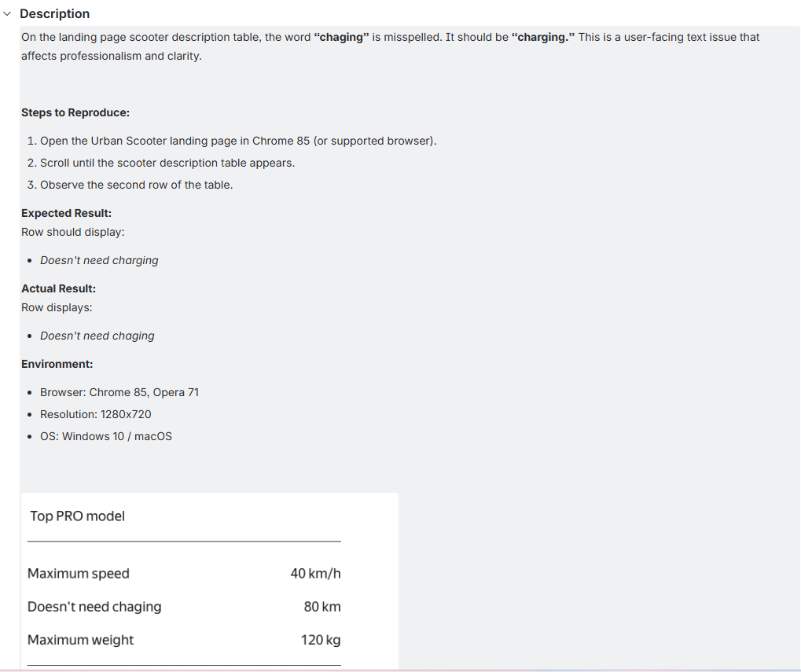The height and width of the screenshot is (672, 801).
Task: Click the Description section header
Action: (55, 13)
